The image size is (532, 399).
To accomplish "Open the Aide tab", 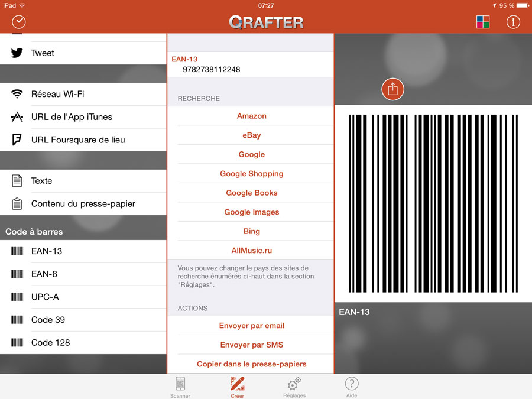I will [x=352, y=387].
